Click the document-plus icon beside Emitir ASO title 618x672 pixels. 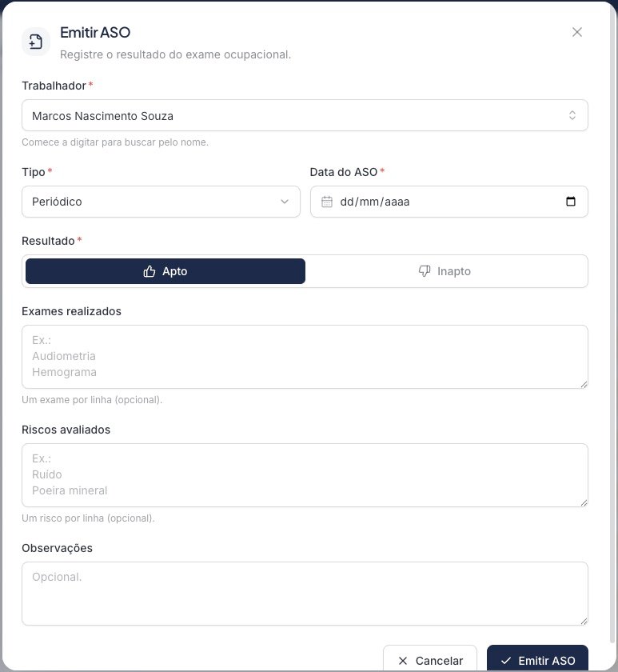pos(36,42)
